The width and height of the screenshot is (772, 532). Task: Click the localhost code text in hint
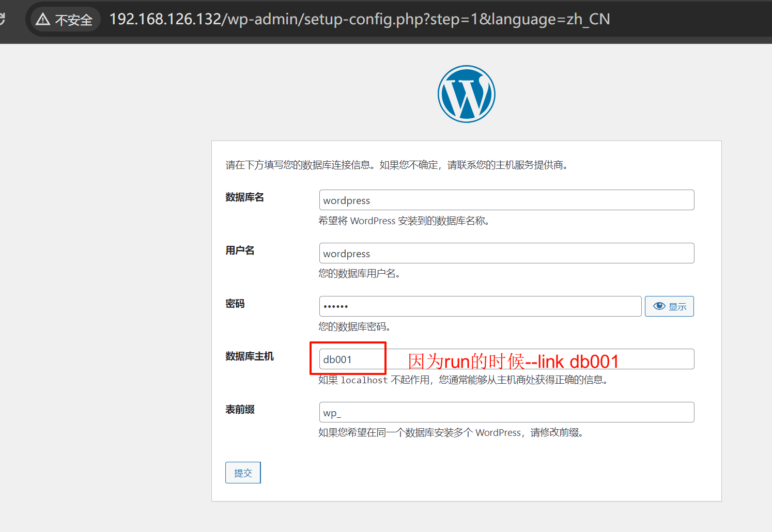(364, 380)
